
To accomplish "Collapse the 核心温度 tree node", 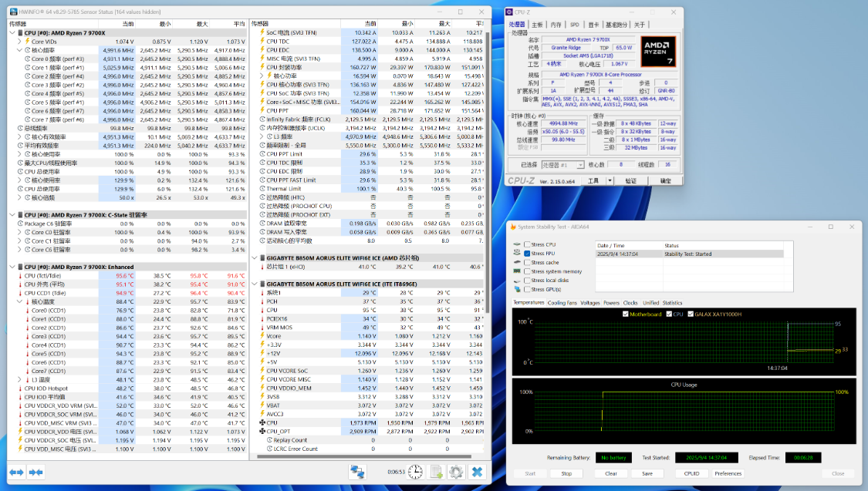I will click(x=19, y=301).
